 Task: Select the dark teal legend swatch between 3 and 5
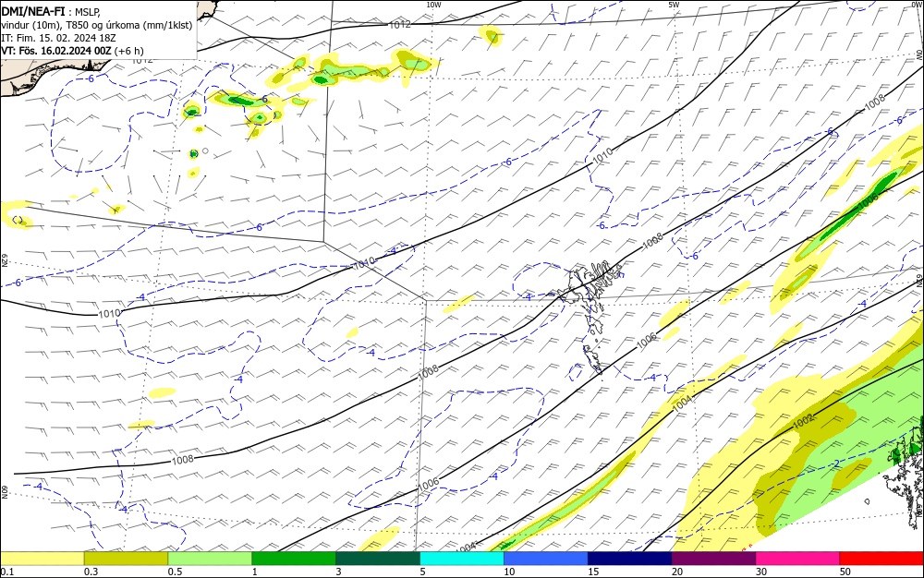point(378,559)
